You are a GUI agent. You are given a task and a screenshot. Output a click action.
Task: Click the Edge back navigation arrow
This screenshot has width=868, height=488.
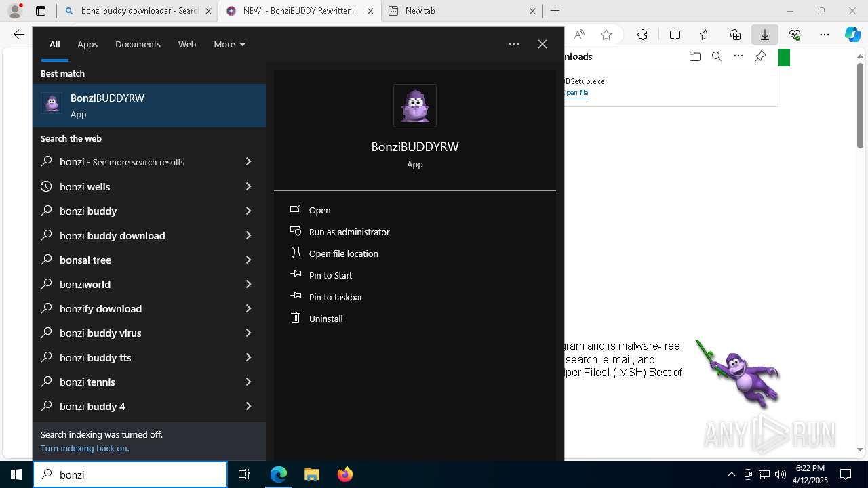pos(18,35)
